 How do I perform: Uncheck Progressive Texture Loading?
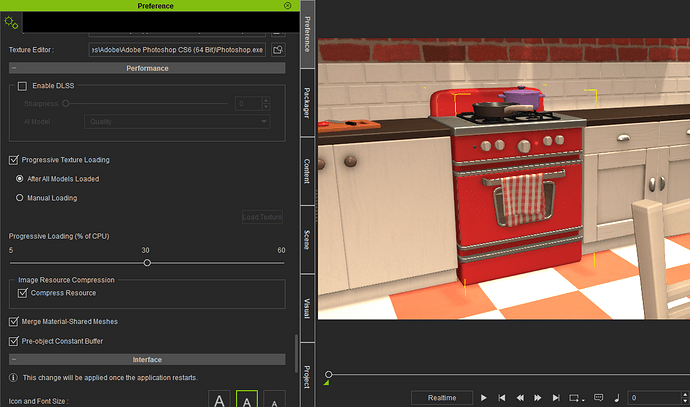(14, 160)
